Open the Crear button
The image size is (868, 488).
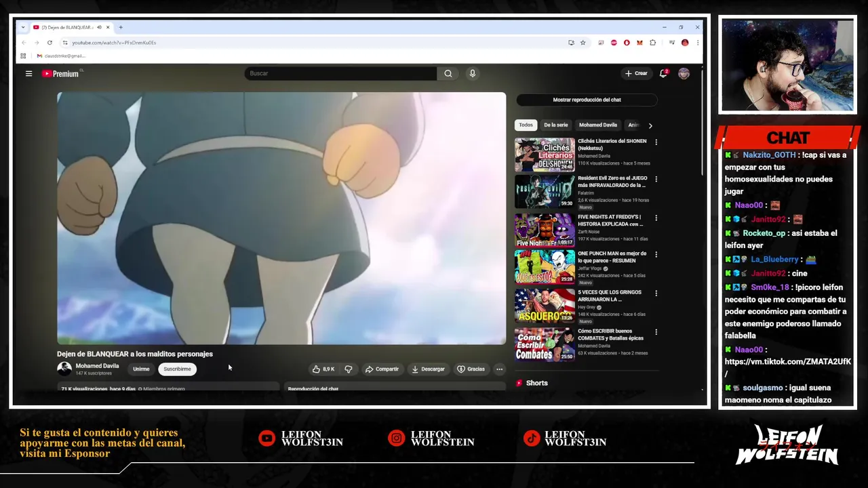click(x=636, y=73)
